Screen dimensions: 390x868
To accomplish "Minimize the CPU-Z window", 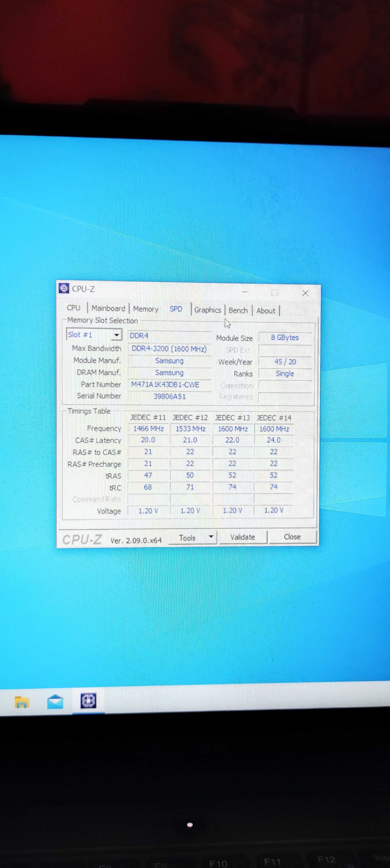I will pos(245,292).
